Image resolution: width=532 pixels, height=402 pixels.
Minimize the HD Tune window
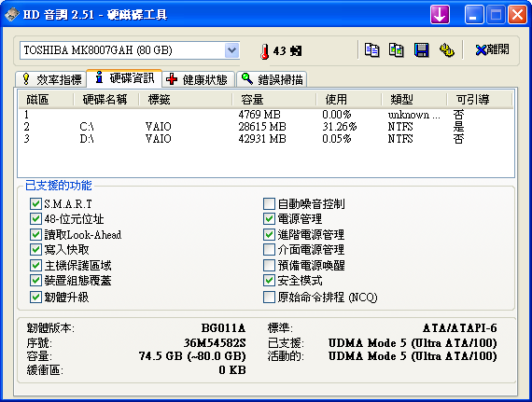click(x=474, y=15)
